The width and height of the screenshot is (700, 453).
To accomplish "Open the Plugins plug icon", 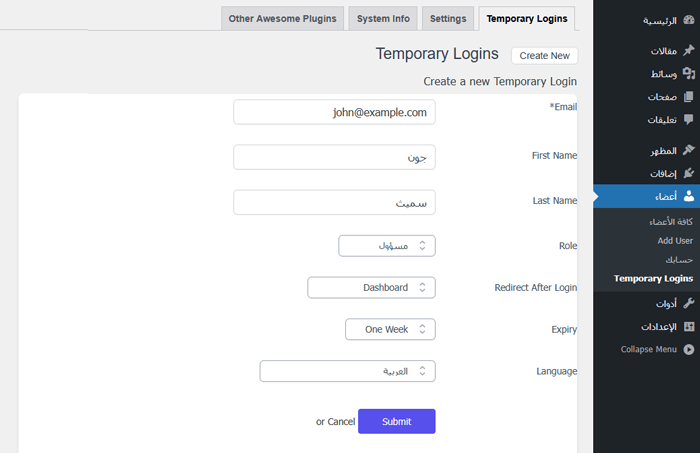I will (x=688, y=174).
